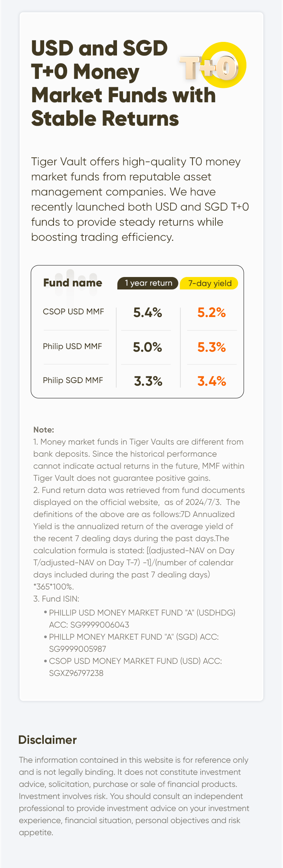Click Philip SGD MMF 3.4% yield value
283x868 pixels.
pyautogui.click(x=212, y=381)
